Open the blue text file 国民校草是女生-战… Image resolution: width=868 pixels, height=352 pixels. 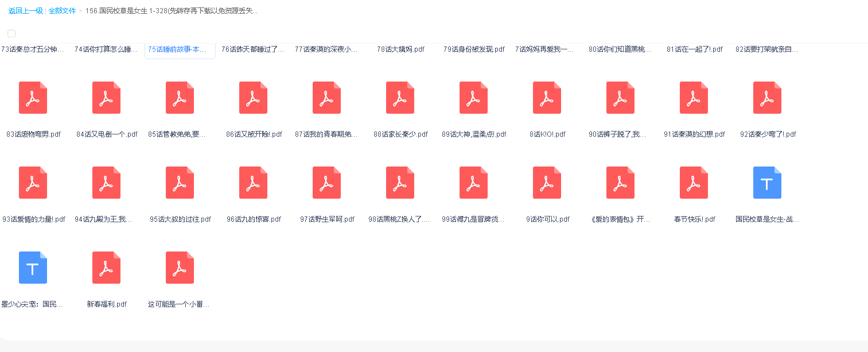click(768, 183)
